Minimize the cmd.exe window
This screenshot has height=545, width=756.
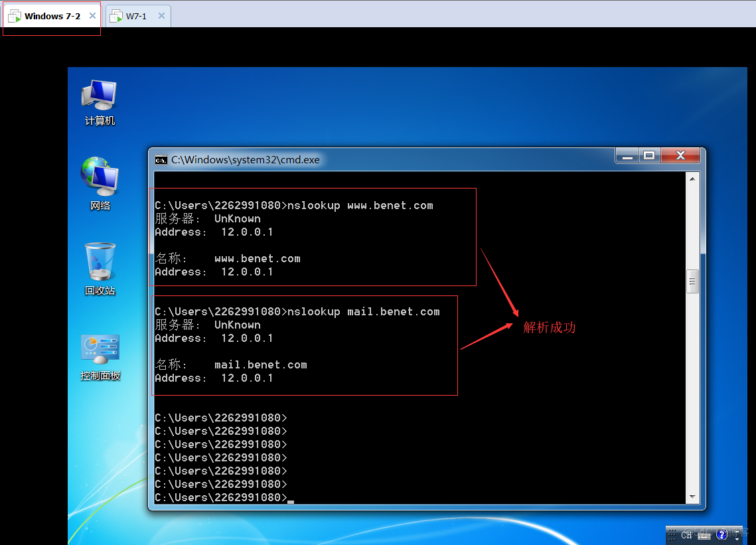(627, 156)
